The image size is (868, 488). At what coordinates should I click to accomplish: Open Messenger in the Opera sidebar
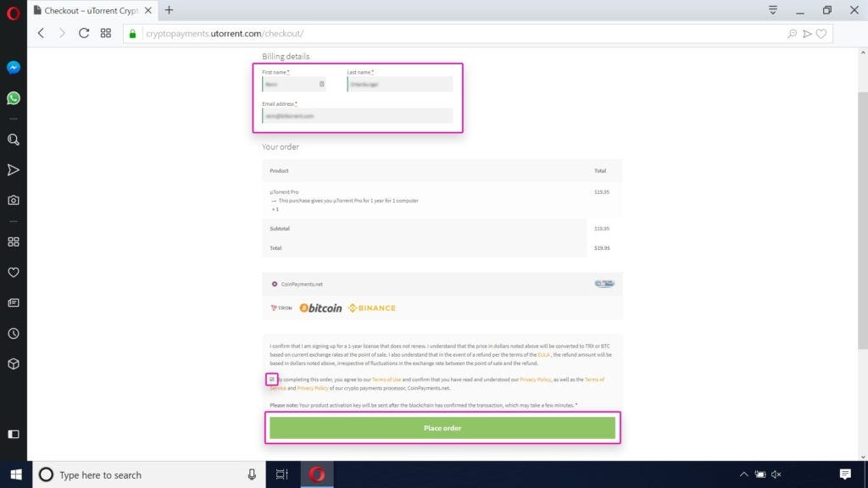pyautogui.click(x=14, y=68)
